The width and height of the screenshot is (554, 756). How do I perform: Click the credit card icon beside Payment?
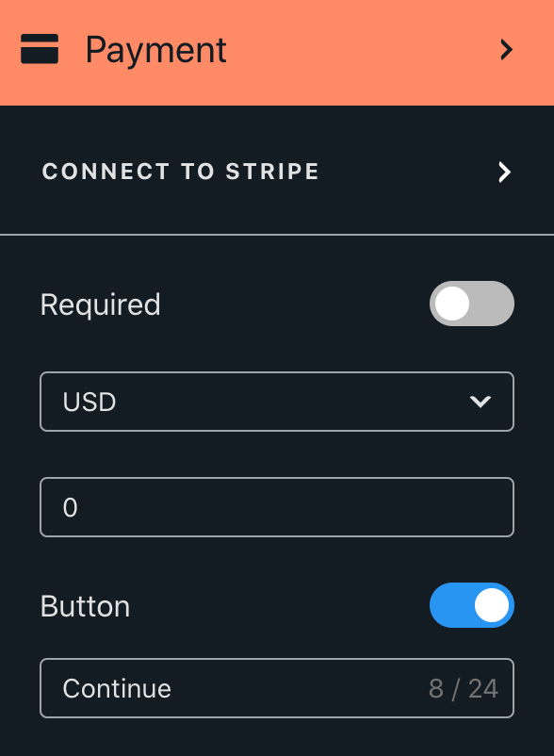tap(40, 49)
